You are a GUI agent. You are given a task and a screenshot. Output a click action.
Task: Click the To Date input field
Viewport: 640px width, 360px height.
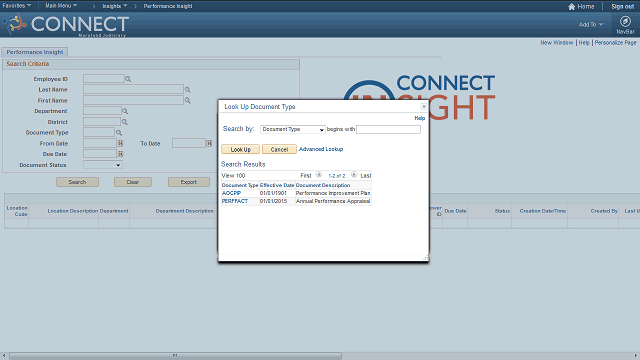(x=189, y=143)
